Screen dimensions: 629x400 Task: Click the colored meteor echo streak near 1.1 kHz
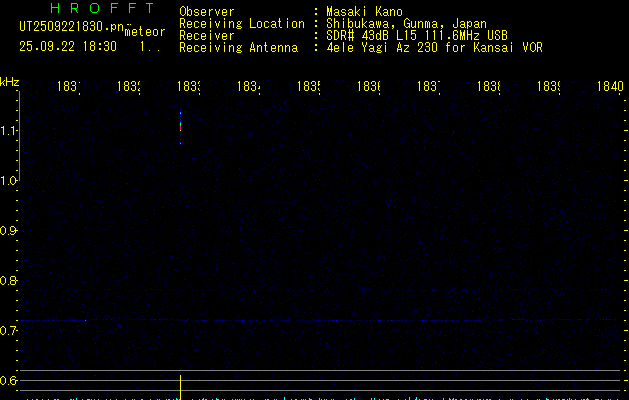click(x=181, y=126)
